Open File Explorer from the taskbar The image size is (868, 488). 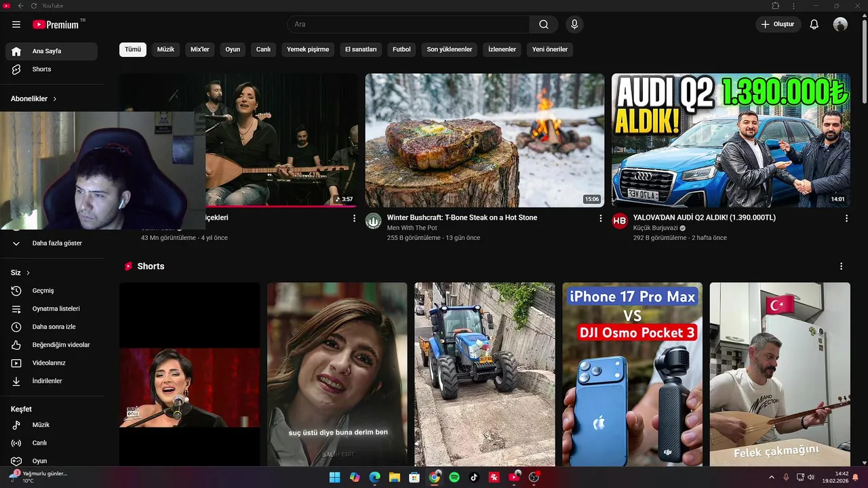395,477
